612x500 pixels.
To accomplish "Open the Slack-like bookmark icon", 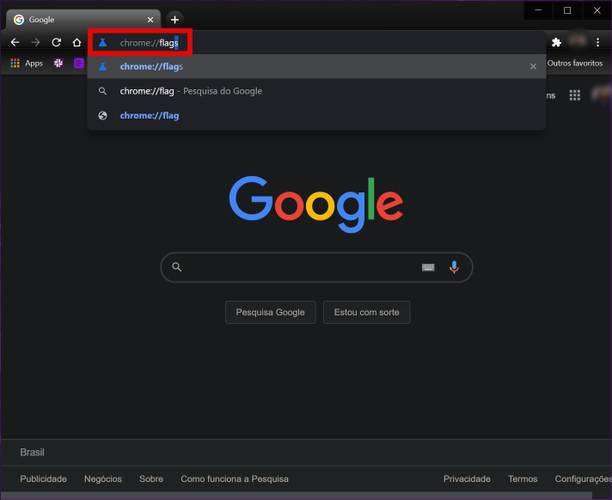I will (x=58, y=63).
